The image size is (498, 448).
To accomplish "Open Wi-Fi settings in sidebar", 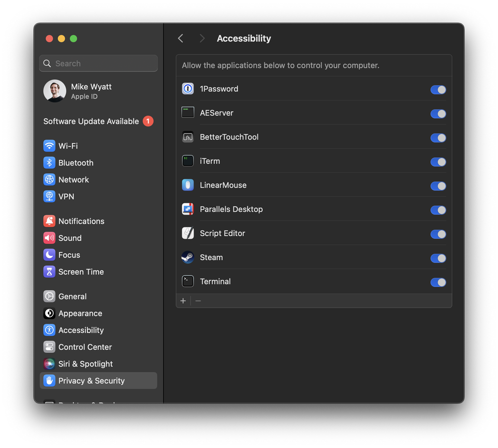I will [68, 146].
